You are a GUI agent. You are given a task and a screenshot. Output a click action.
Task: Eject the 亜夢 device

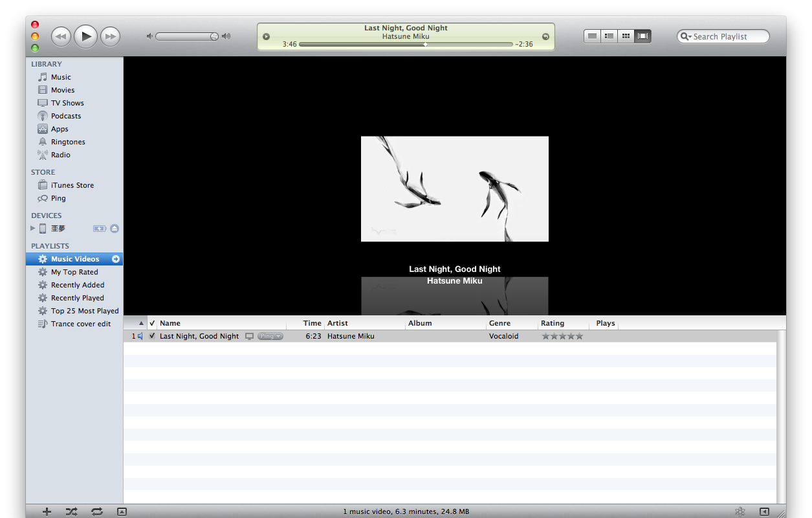(115, 229)
